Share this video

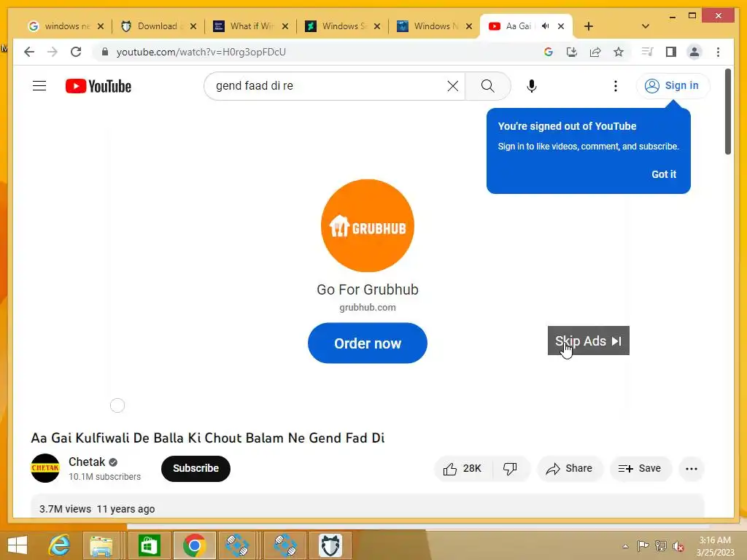pos(570,469)
